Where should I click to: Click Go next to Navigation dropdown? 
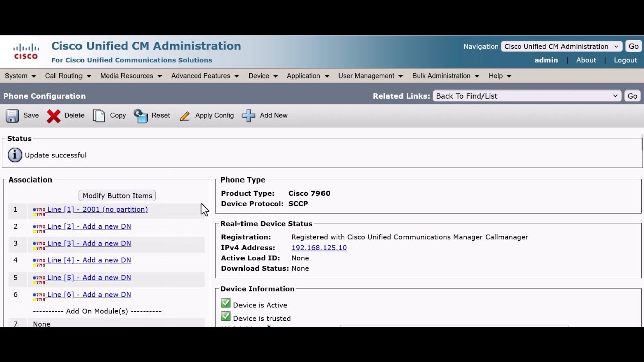point(633,46)
